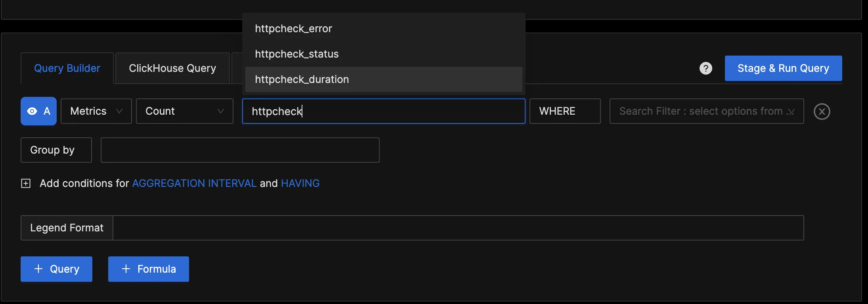This screenshot has width=868, height=304.
Task: Add a new Query
Action: pyautogui.click(x=56, y=269)
